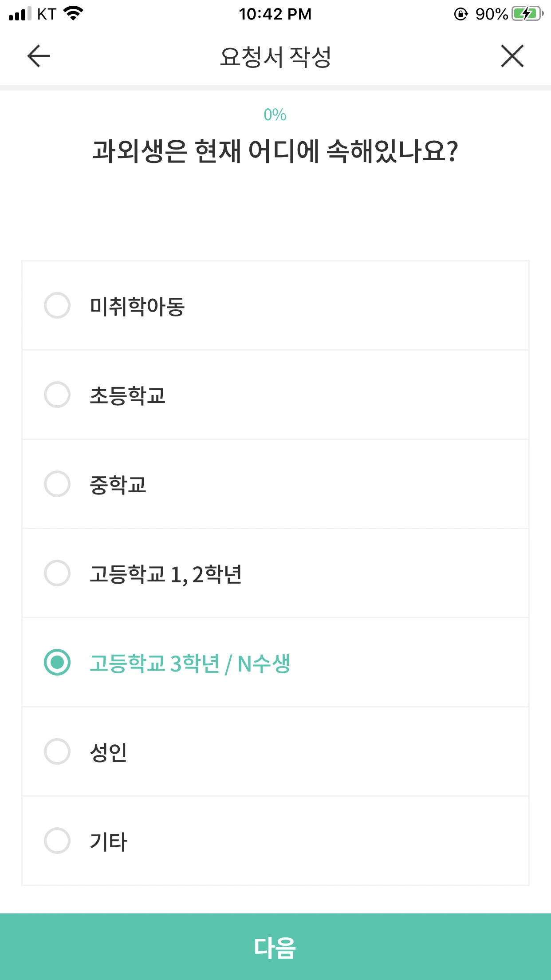Select the 초등학교 radio button

57,395
